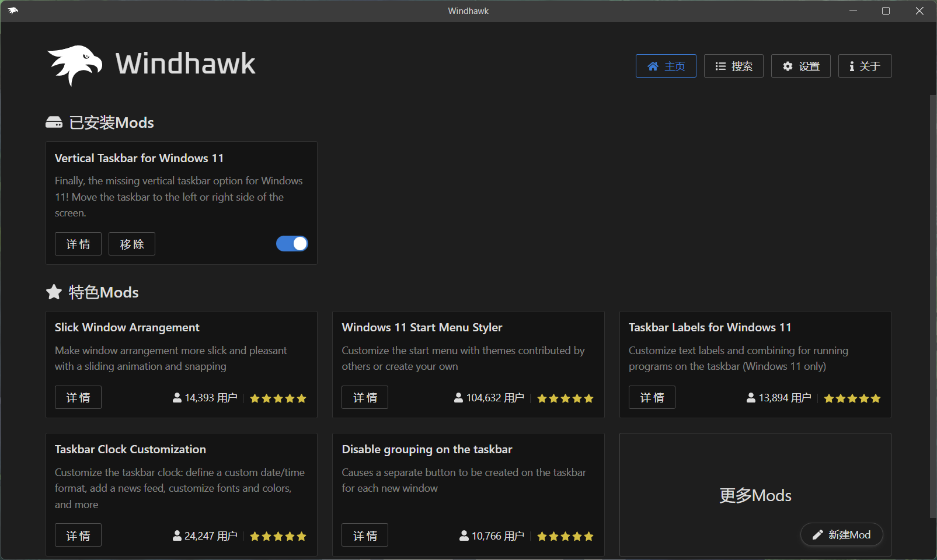Click the user icon beside 104,632 用户

(x=458, y=398)
